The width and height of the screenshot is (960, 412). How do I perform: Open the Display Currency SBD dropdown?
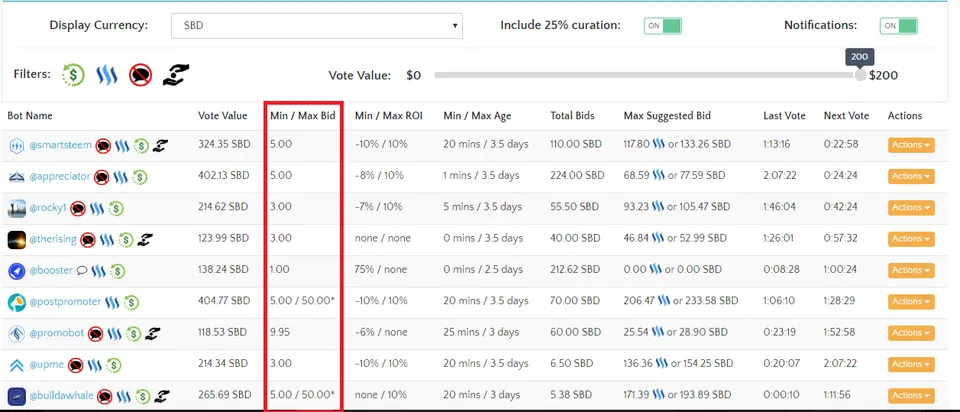(x=317, y=26)
